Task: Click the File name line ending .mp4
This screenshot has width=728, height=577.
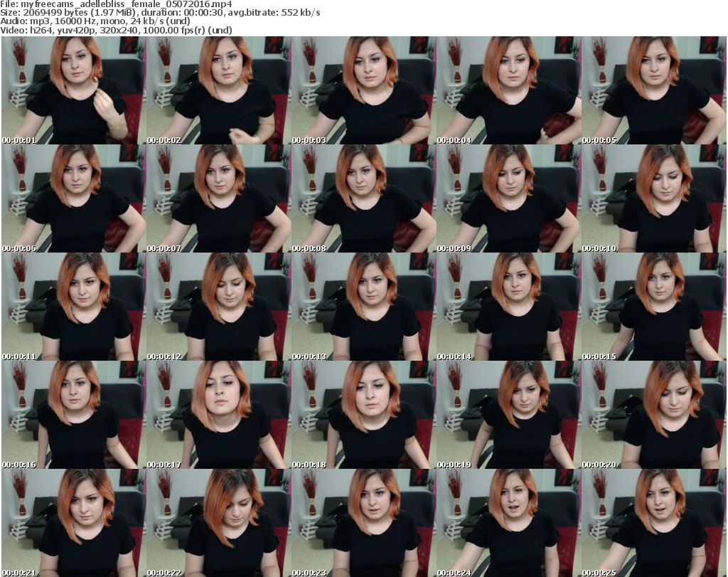Action: point(116,4)
